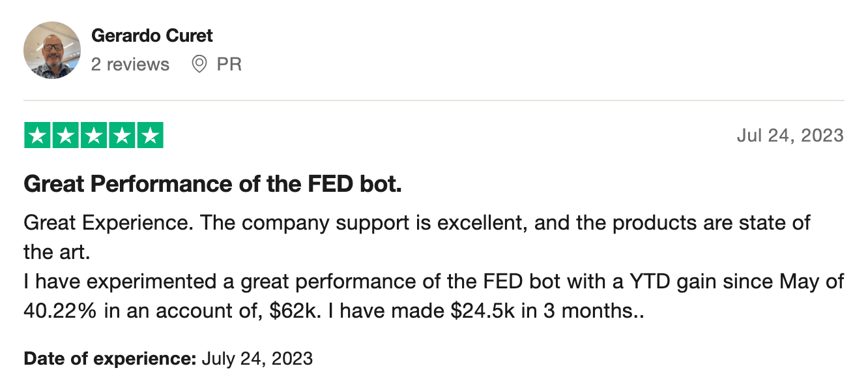Click the July 24, 2023 experience date

pos(257,358)
